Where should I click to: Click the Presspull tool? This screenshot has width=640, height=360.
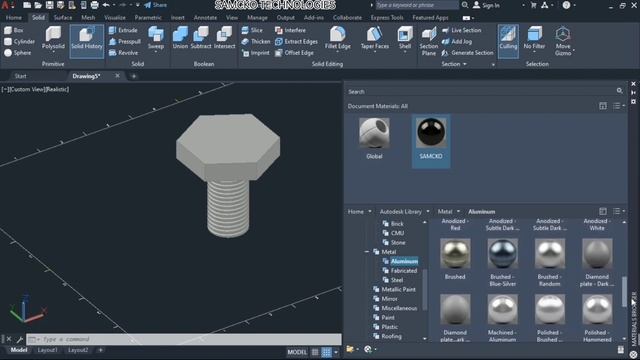[125, 41]
